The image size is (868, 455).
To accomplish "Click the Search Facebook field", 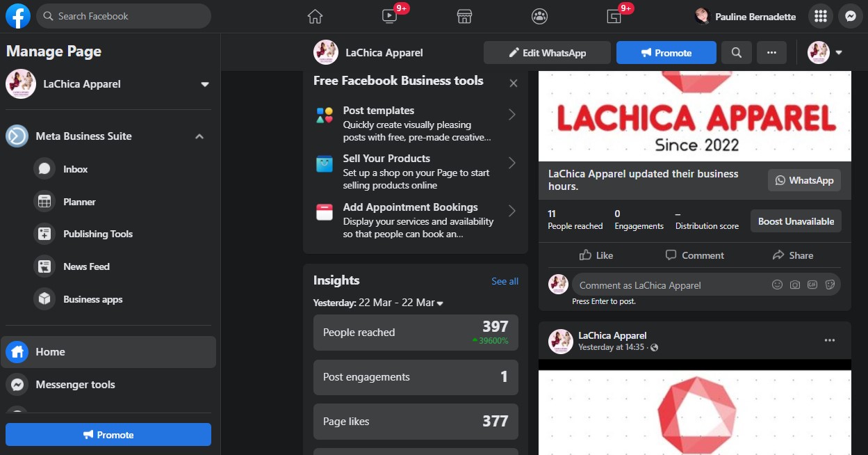I will pos(124,16).
